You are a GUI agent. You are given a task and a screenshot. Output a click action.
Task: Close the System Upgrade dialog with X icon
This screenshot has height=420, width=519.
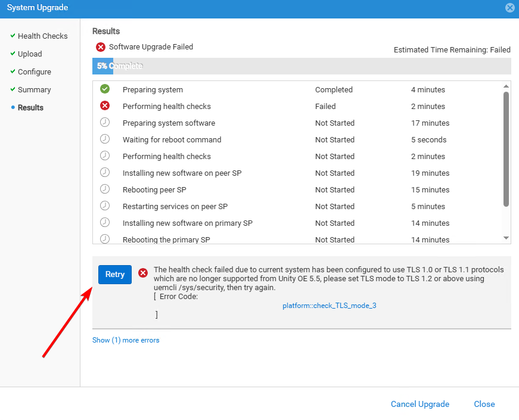(x=509, y=8)
